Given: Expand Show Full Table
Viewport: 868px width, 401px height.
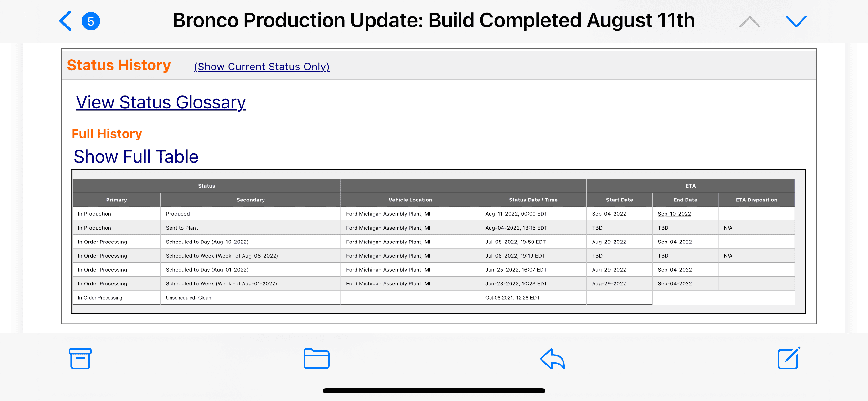Looking at the screenshot, I should pyautogui.click(x=136, y=157).
